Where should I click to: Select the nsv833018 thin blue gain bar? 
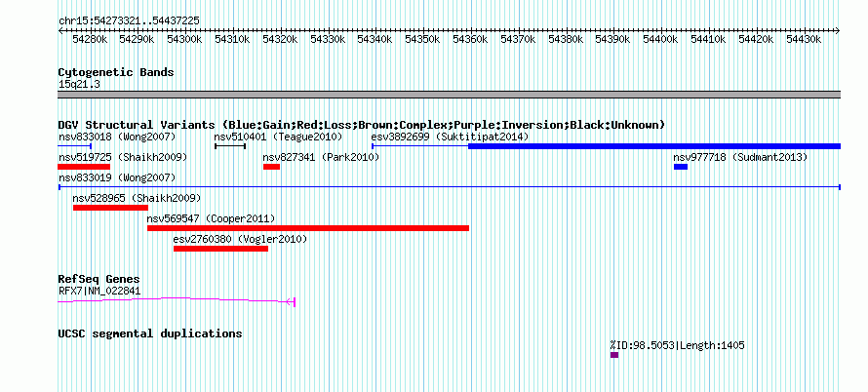74,146
